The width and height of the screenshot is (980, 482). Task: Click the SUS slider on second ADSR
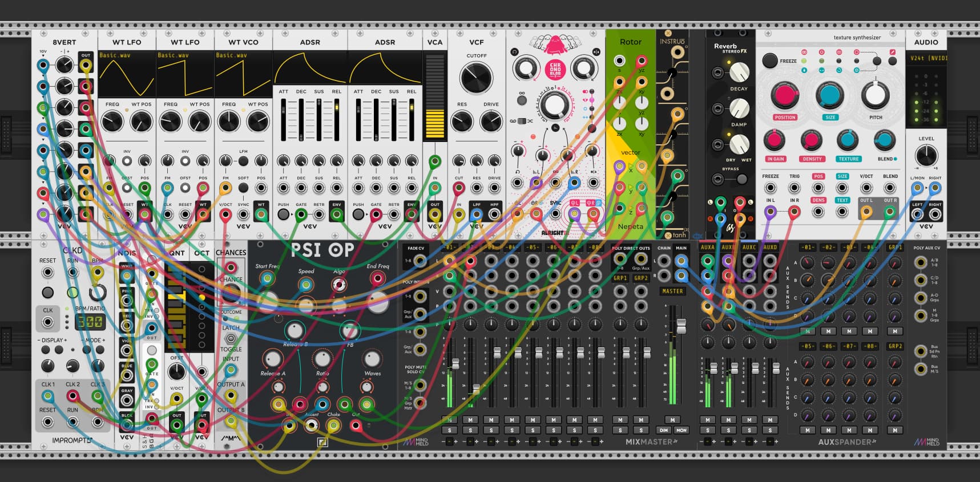[x=393, y=119]
